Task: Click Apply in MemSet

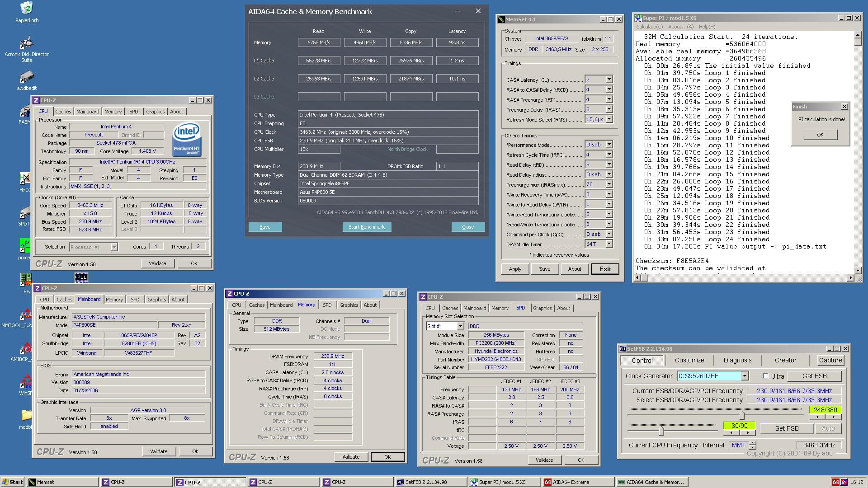Action: click(515, 269)
